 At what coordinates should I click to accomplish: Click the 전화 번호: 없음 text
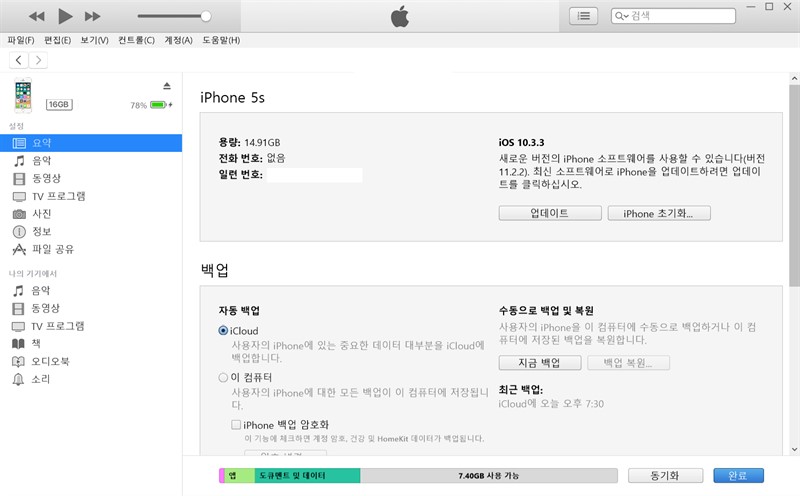pyautogui.click(x=252, y=158)
